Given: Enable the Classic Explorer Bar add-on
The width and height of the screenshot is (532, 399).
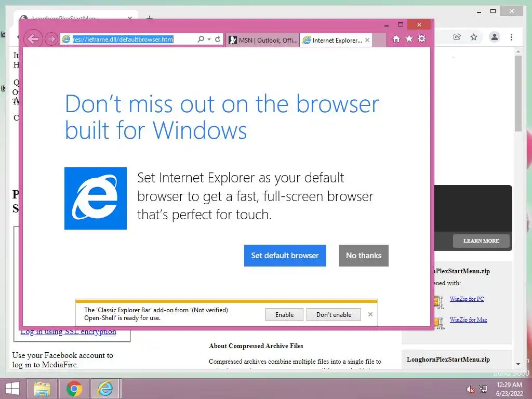Looking at the screenshot, I should point(284,314).
